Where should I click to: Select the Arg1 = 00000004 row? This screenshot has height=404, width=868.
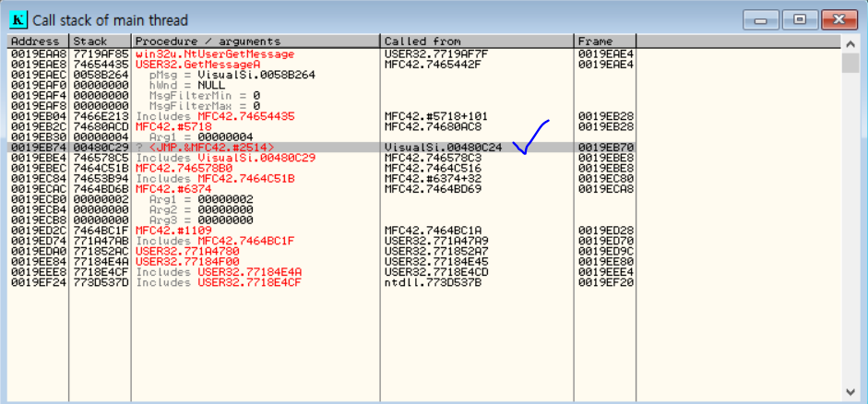tap(424, 137)
